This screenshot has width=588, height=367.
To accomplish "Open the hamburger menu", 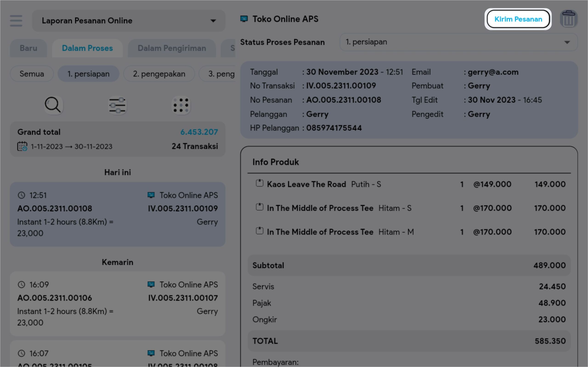I will pos(16,21).
